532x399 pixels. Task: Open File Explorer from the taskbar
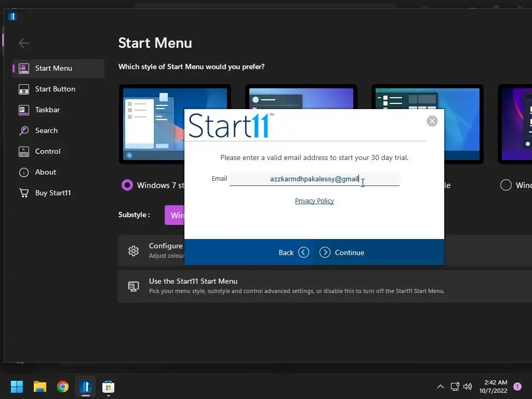pyautogui.click(x=39, y=387)
